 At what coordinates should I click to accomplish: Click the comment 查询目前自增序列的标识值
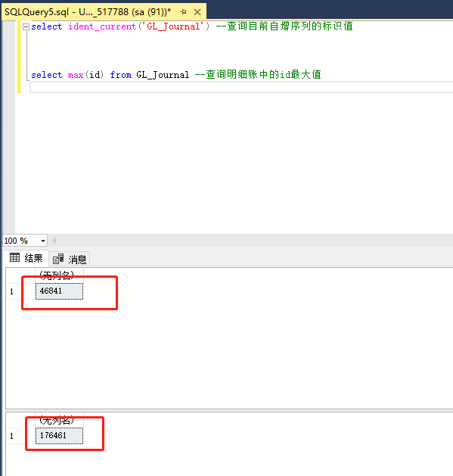(x=284, y=26)
